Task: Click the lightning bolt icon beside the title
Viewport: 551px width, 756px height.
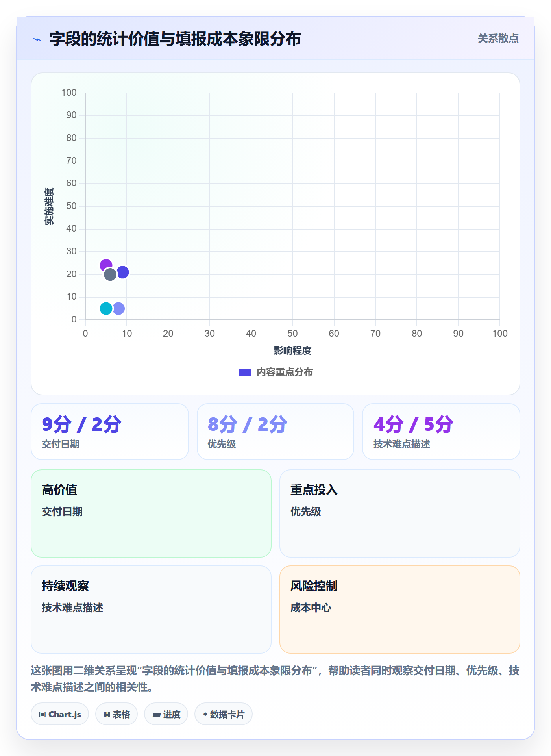Action: [37, 39]
